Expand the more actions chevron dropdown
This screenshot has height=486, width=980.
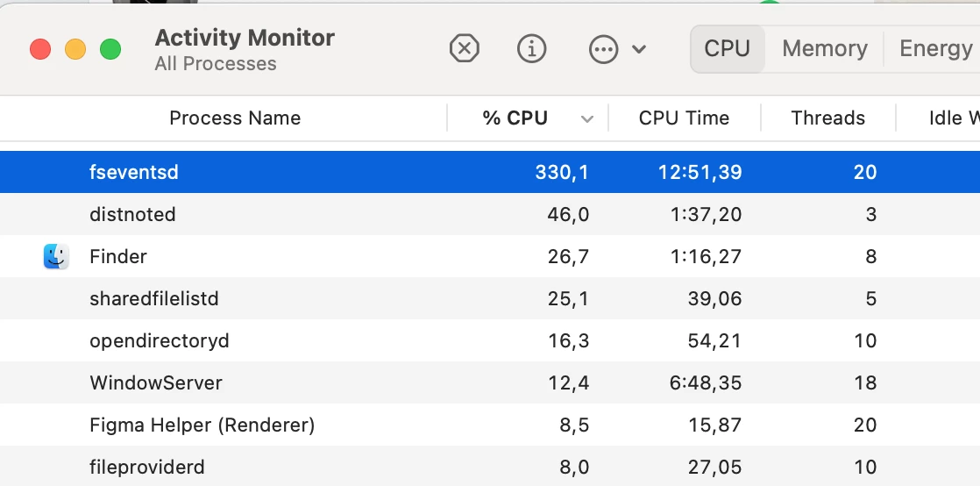coord(639,49)
